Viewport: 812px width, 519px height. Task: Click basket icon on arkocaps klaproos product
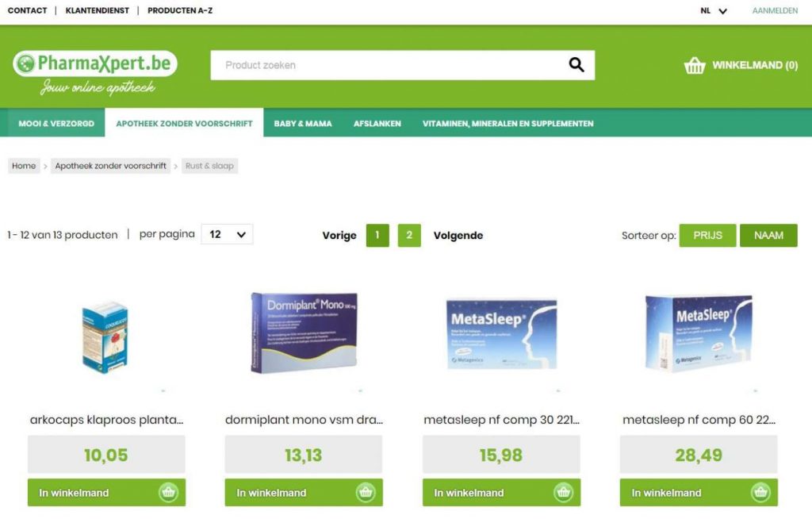(168, 492)
